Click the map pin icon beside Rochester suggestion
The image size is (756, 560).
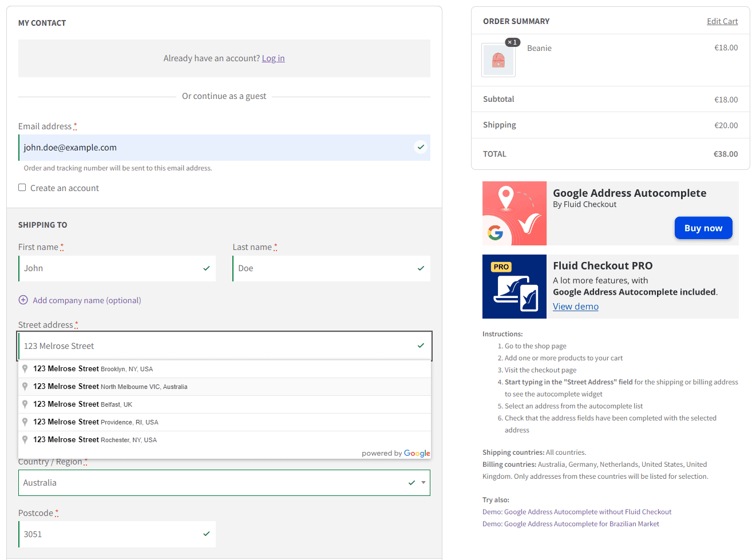[25, 440]
